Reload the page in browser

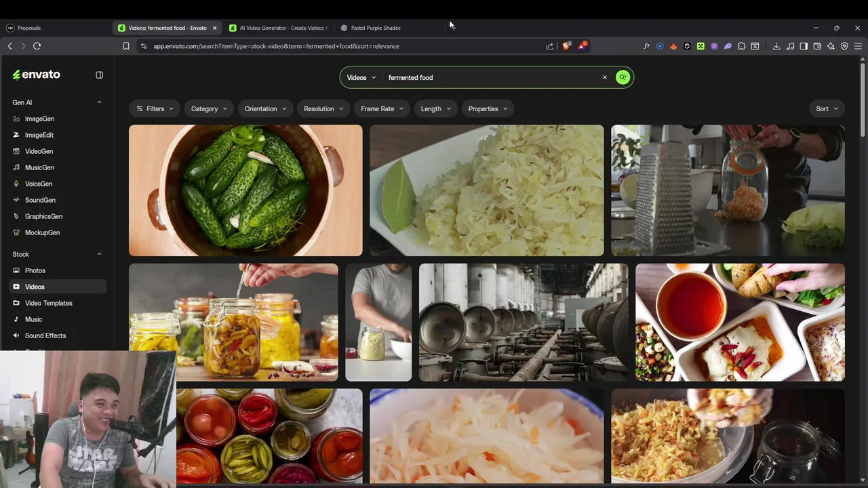(x=37, y=46)
